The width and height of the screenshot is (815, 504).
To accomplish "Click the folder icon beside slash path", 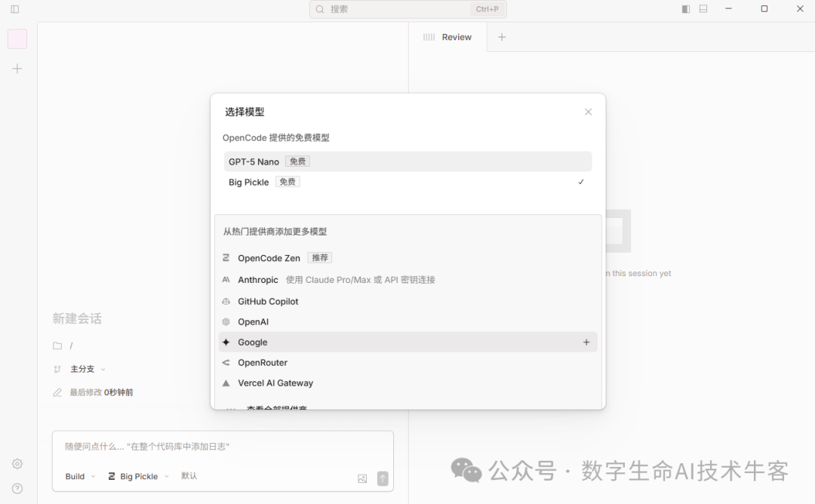I will 57,346.
